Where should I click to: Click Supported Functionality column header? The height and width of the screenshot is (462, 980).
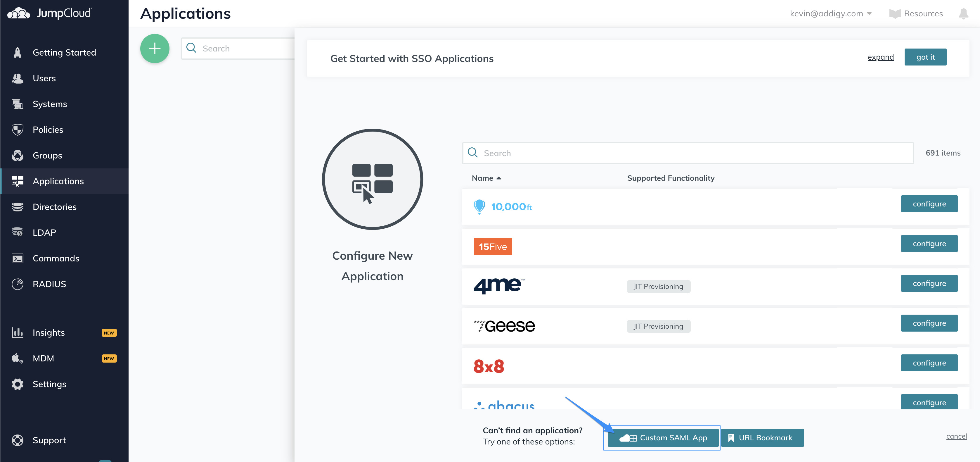tap(671, 178)
